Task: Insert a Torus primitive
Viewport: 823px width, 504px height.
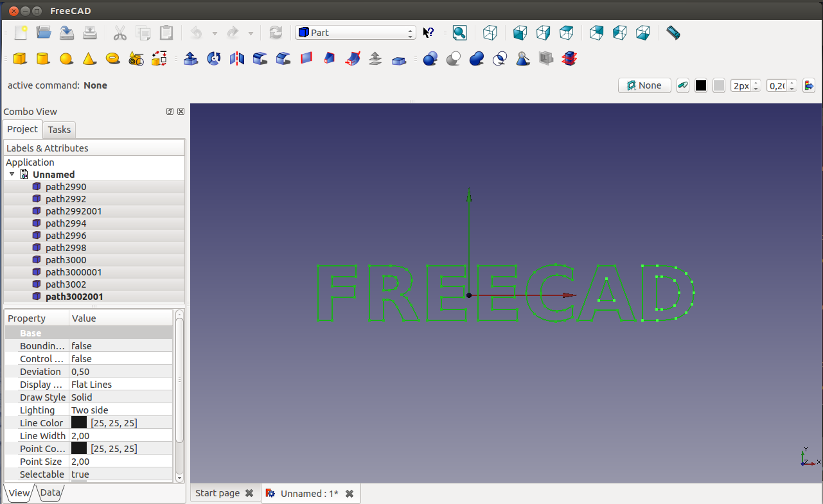Action: [x=112, y=59]
